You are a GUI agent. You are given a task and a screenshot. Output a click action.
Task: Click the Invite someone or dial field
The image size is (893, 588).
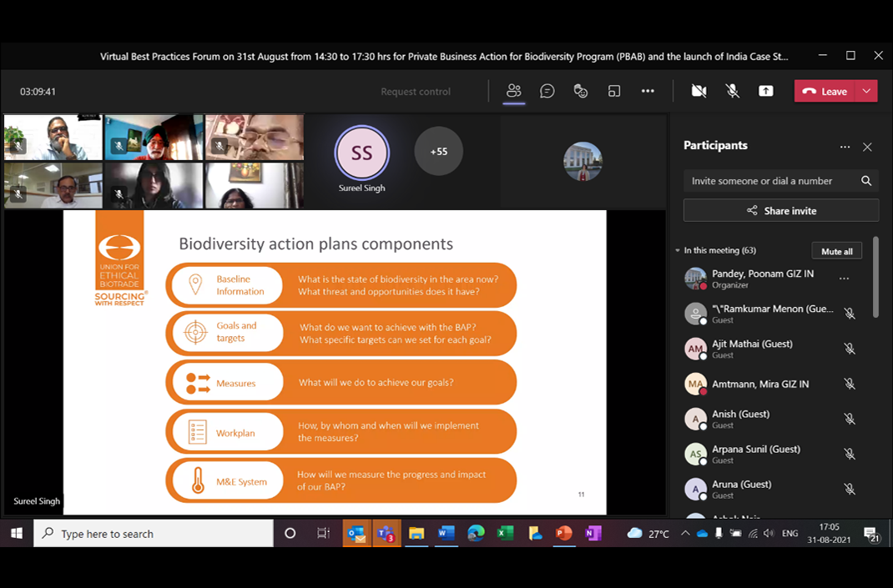point(770,181)
